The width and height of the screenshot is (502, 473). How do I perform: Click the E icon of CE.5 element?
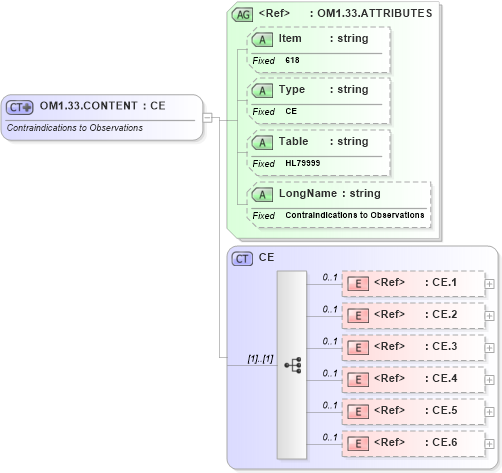click(358, 412)
